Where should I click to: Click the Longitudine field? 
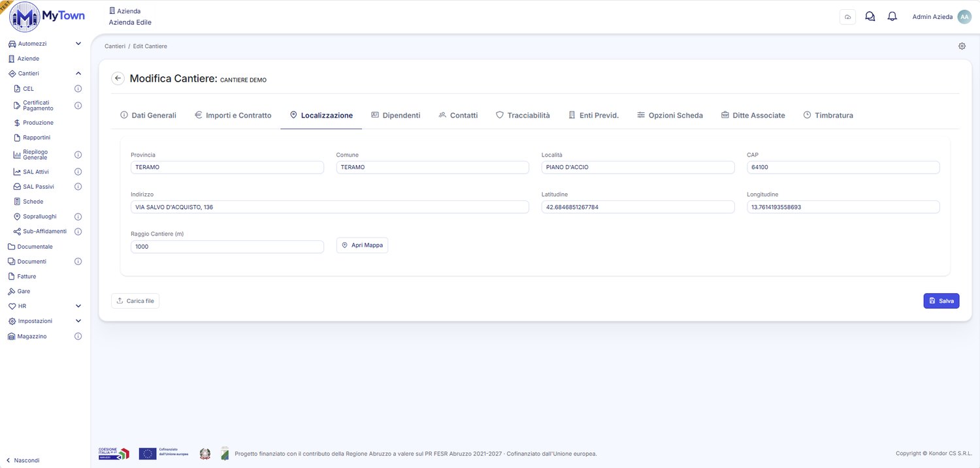[x=843, y=207]
